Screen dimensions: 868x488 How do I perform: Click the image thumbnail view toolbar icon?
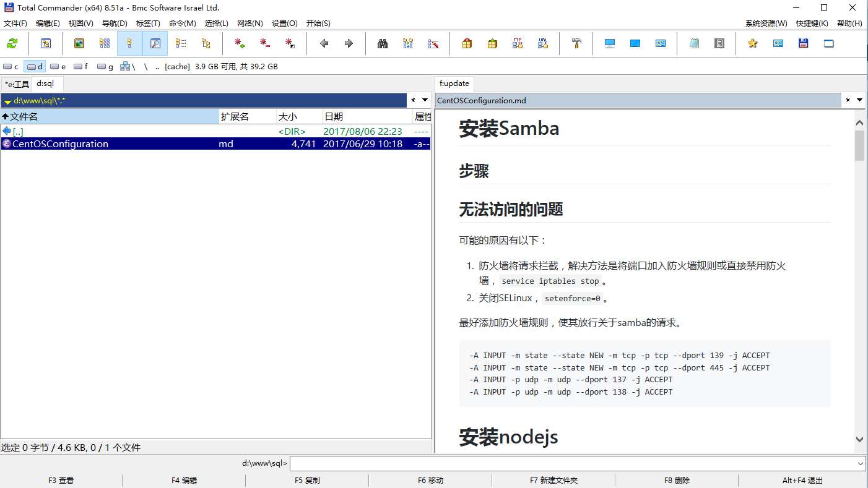(79, 43)
